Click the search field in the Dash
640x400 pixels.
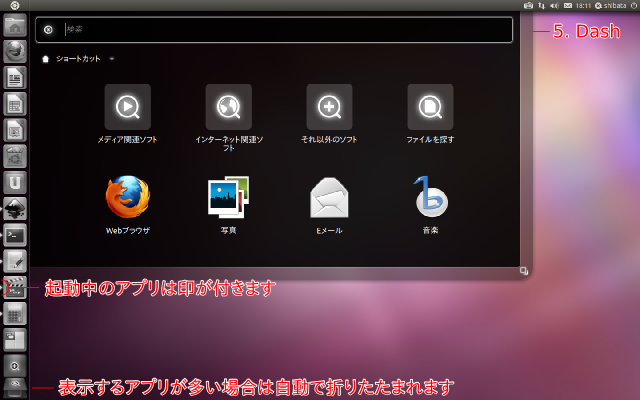tap(274, 29)
